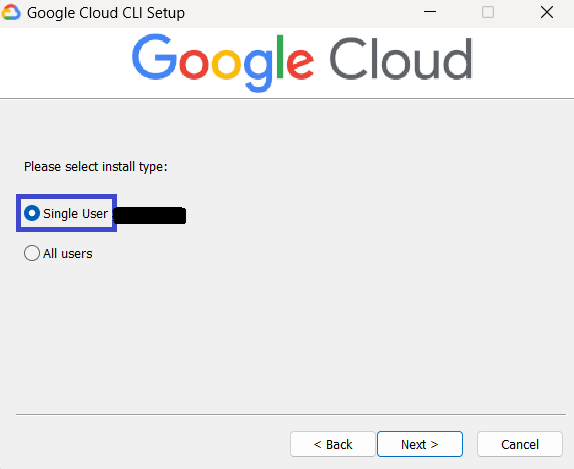Click the empty circle next to All users
Image resolution: width=574 pixels, height=469 pixels.
tap(32, 253)
